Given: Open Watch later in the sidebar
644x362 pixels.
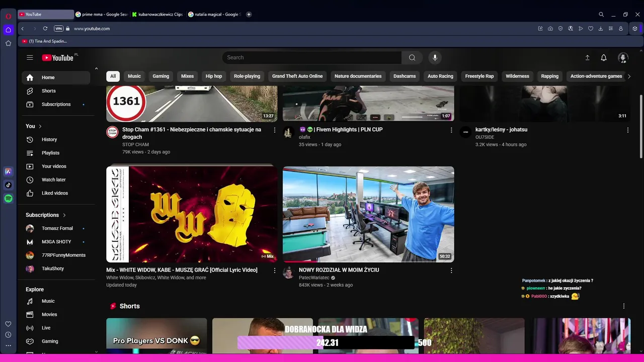Looking at the screenshot, I should point(56,180).
